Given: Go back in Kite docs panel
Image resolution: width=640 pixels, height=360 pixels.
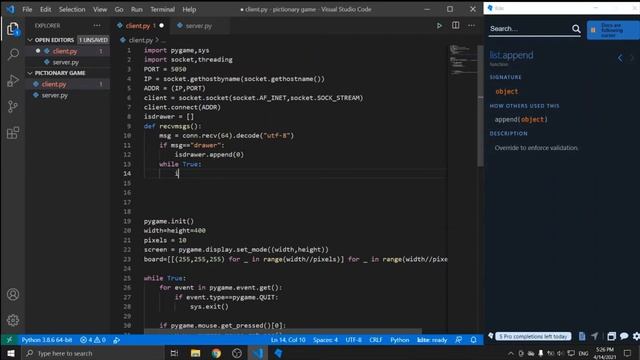Looking at the screenshot, I should coord(620,58).
